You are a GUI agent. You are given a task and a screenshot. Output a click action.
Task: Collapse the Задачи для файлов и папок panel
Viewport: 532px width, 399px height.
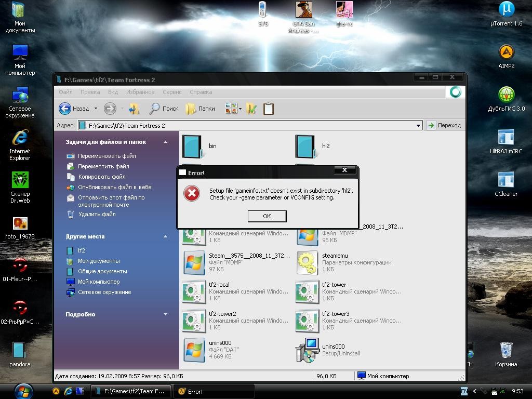click(x=165, y=142)
